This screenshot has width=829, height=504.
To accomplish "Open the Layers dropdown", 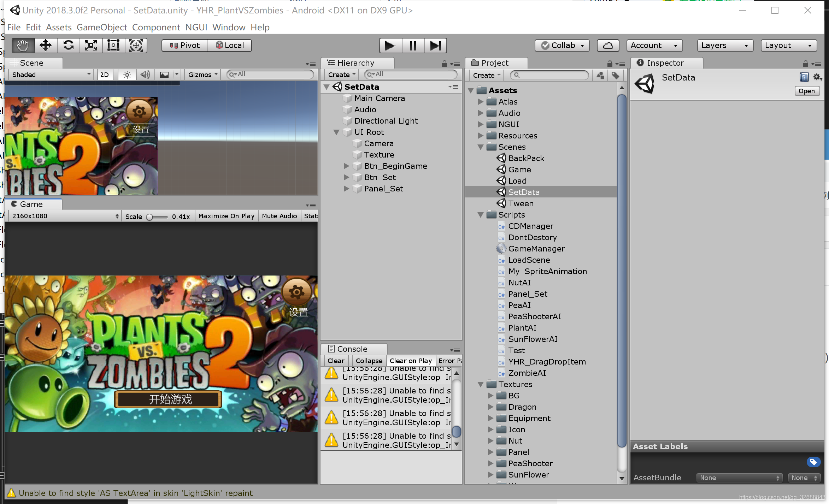I will (725, 46).
